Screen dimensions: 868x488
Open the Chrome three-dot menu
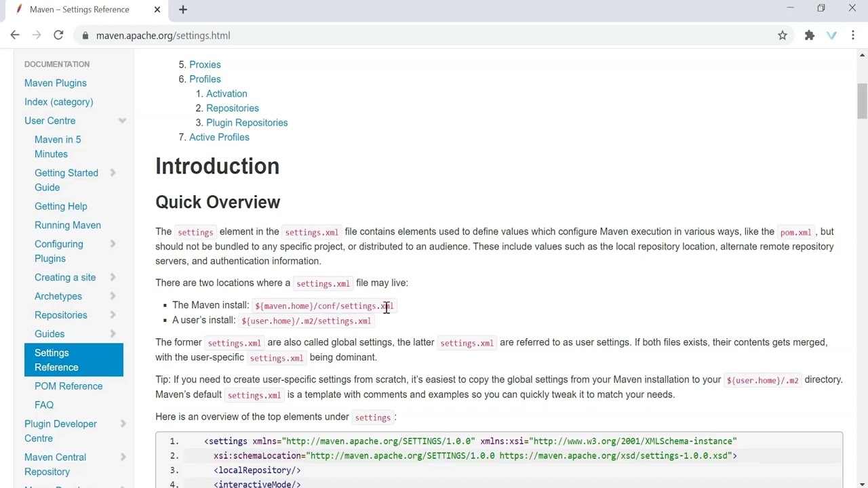[x=853, y=35]
